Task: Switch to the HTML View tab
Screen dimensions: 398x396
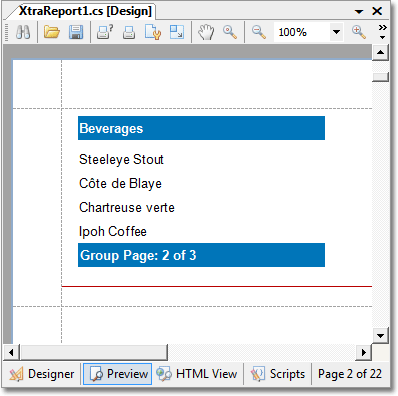Action: click(x=197, y=374)
